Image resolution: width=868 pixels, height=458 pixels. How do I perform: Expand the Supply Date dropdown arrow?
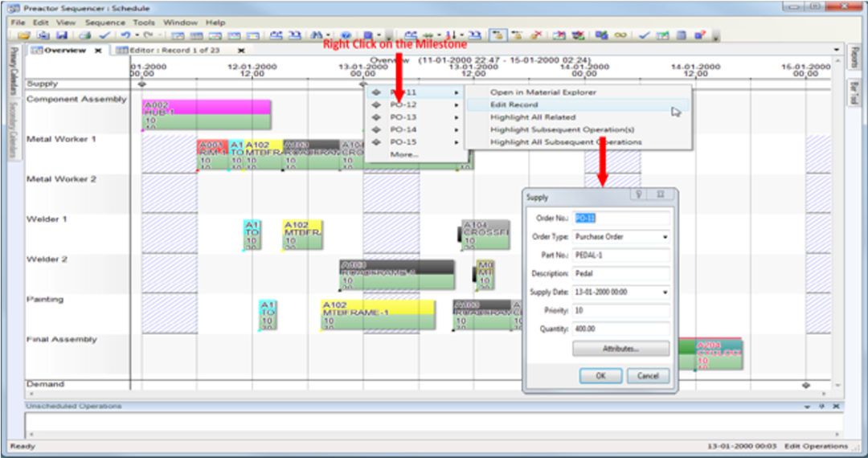[x=665, y=292]
